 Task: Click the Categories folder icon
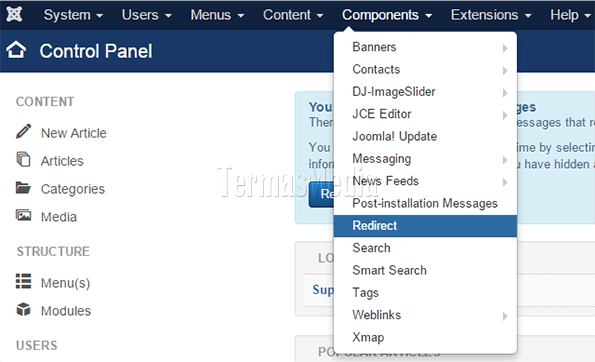point(23,187)
